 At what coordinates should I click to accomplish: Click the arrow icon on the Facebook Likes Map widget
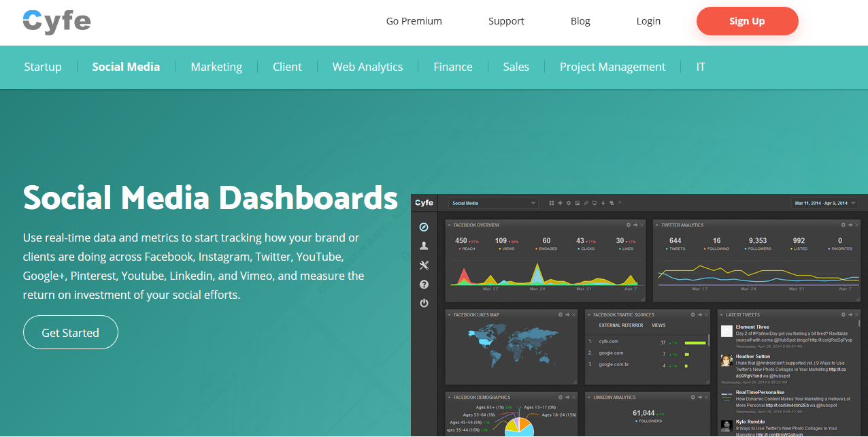coord(567,314)
